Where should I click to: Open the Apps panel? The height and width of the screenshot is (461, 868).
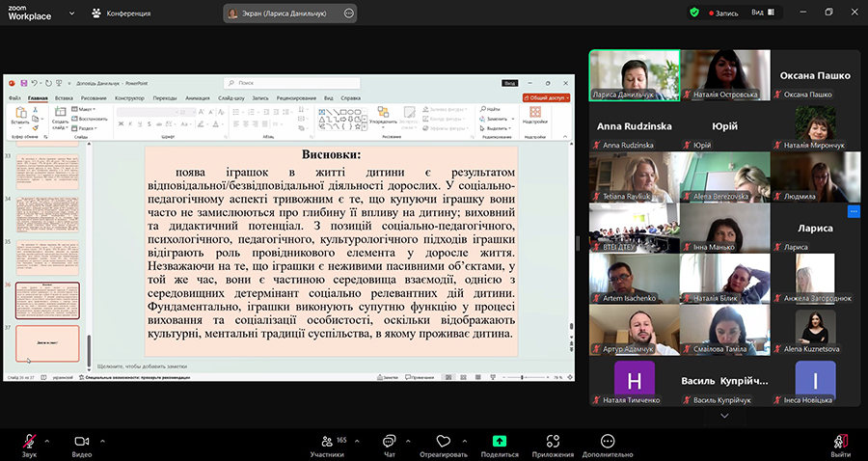[553, 442]
